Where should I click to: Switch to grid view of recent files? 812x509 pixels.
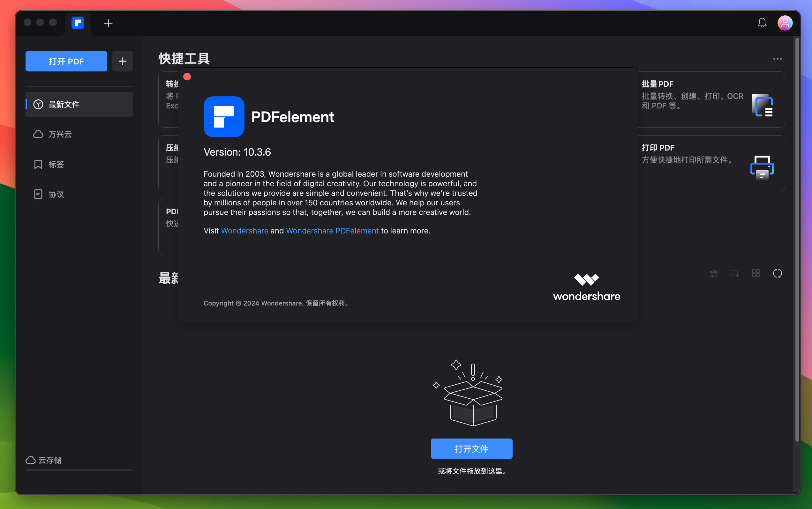(756, 273)
